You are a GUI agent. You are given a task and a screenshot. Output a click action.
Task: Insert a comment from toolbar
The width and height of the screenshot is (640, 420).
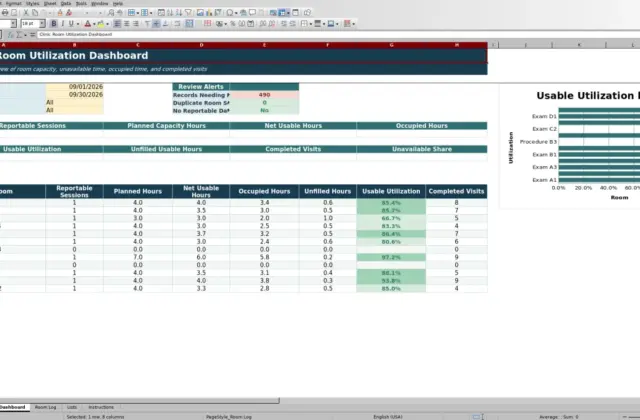click(x=253, y=13)
